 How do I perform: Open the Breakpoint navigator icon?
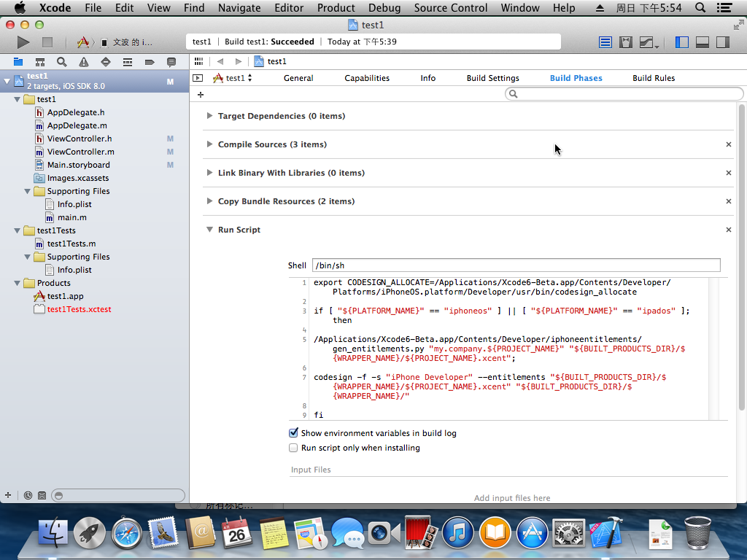coord(150,62)
